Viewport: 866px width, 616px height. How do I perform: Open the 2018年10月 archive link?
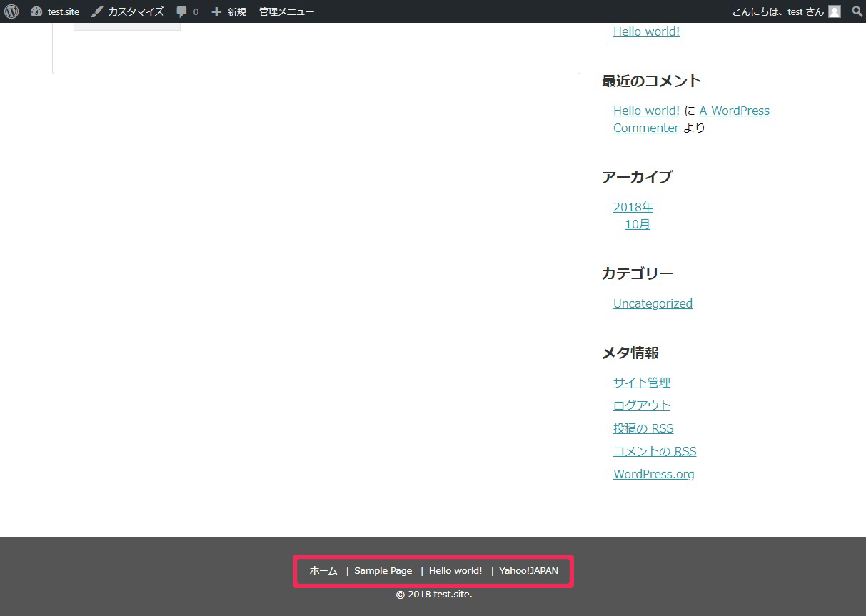(x=633, y=216)
